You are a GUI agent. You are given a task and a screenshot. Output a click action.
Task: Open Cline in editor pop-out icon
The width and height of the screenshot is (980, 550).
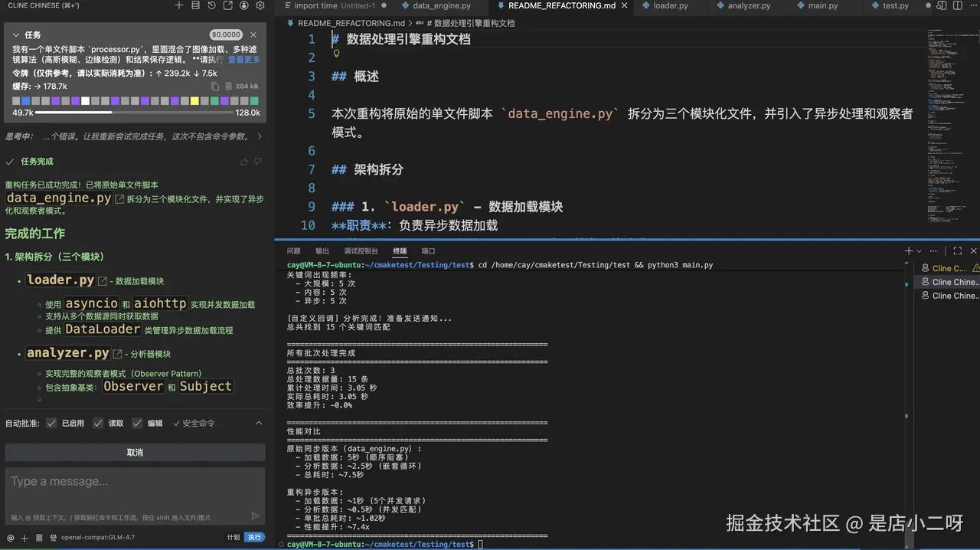click(x=227, y=5)
